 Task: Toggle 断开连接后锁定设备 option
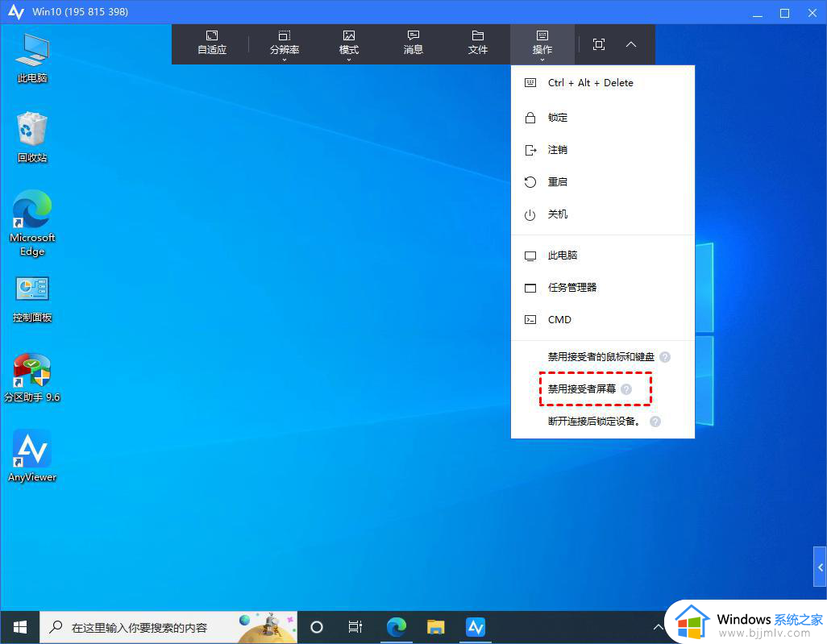pyautogui.click(x=594, y=422)
